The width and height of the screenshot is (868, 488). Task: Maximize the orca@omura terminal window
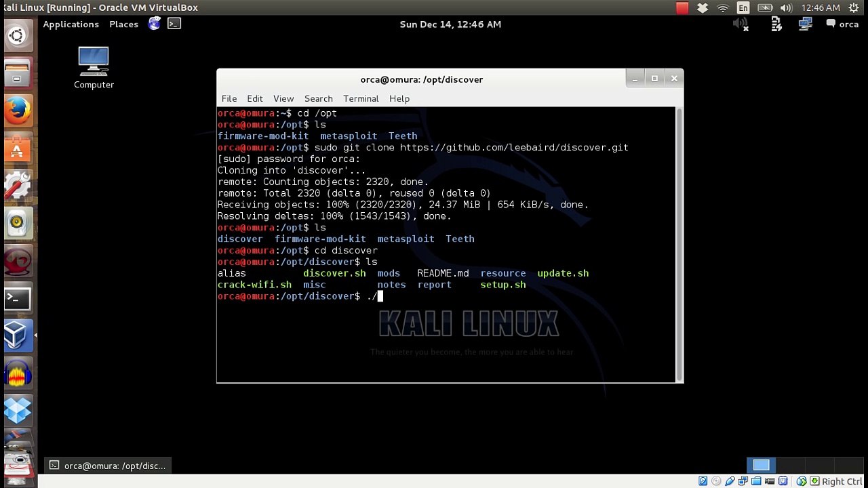tap(654, 79)
